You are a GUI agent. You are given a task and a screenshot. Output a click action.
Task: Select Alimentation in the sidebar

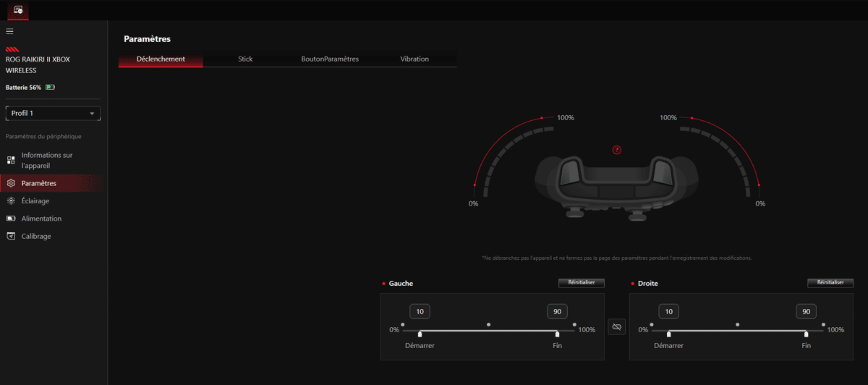click(54, 219)
